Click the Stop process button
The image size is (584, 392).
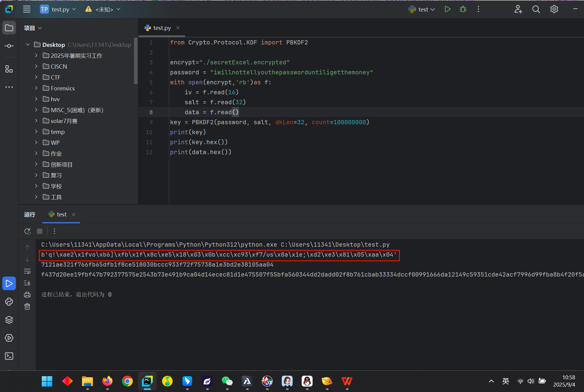(x=40, y=232)
